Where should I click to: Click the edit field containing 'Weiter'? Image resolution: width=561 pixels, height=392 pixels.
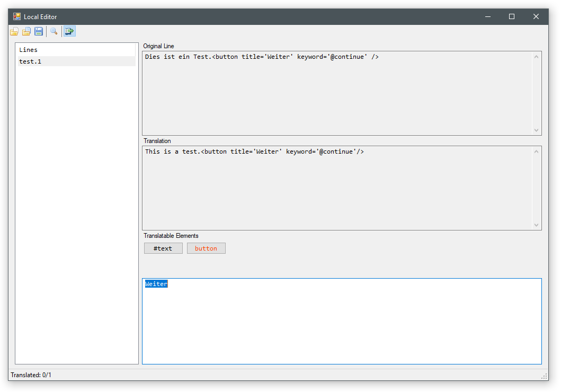342,321
